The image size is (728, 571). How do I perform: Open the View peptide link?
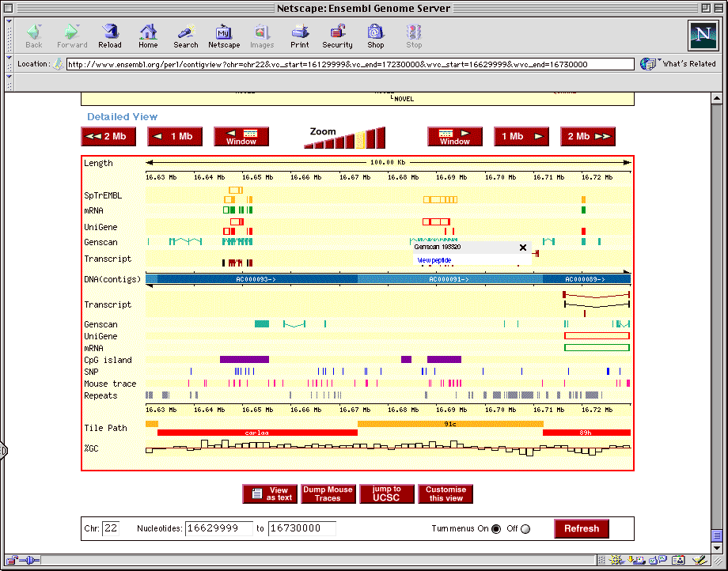pyautogui.click(x=434, y=261)
